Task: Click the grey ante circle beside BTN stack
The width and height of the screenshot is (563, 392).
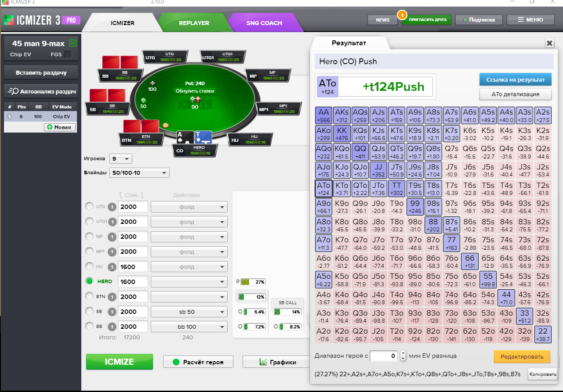Action: 112,297
